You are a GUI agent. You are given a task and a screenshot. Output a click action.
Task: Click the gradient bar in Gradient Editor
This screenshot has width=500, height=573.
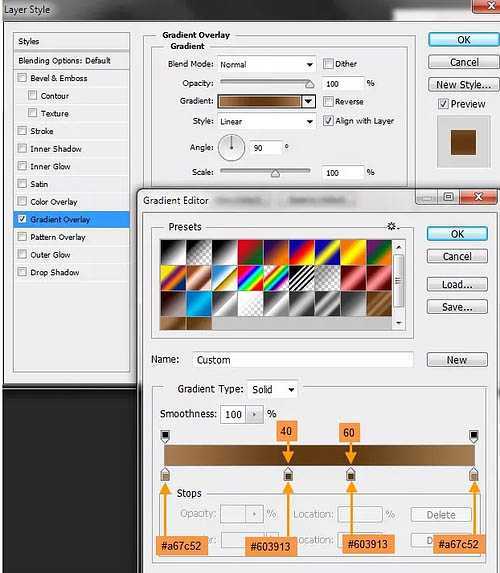tap(319, 455)
